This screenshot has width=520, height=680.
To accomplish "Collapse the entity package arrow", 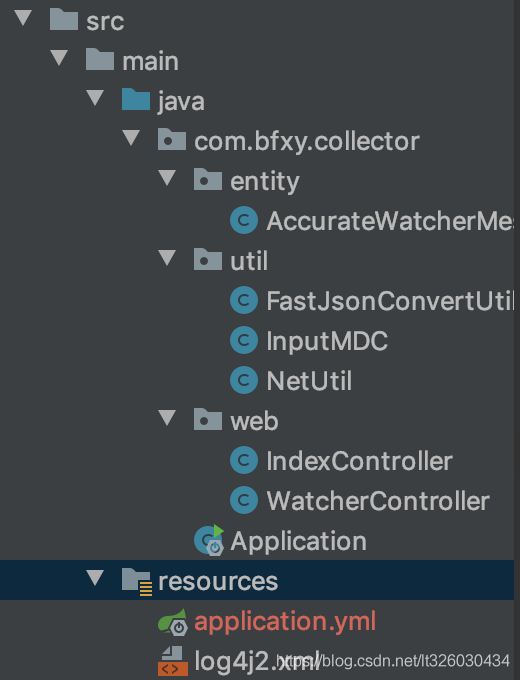I will pyautogui.click(x=167, y=178).
